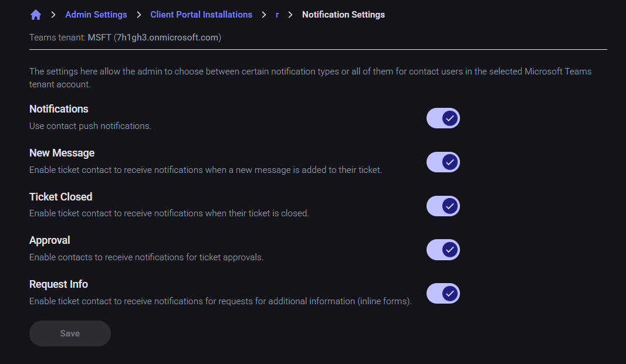
Task: Click the chevron right after the Home icon
Action: 53,15
